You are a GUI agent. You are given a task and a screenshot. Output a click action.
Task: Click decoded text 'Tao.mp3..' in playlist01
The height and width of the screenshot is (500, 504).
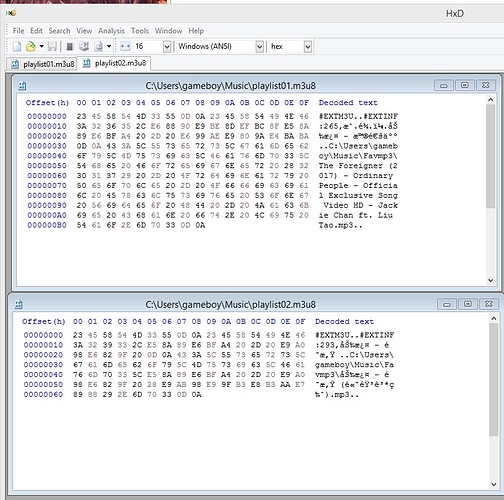tap(340, 225)
